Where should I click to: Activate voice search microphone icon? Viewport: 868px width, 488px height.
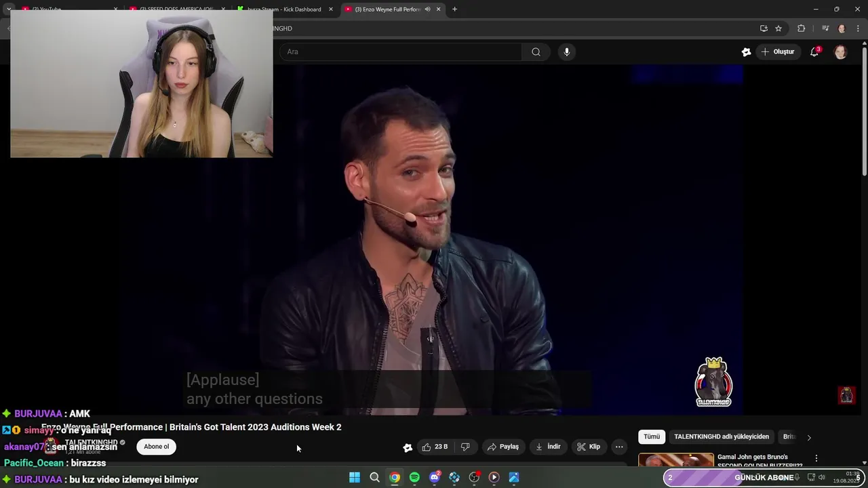(x=567, y=52)
